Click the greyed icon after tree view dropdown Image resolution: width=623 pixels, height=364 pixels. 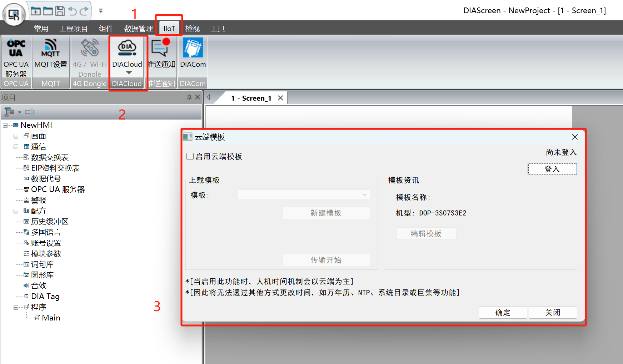(x=30, y=112)
